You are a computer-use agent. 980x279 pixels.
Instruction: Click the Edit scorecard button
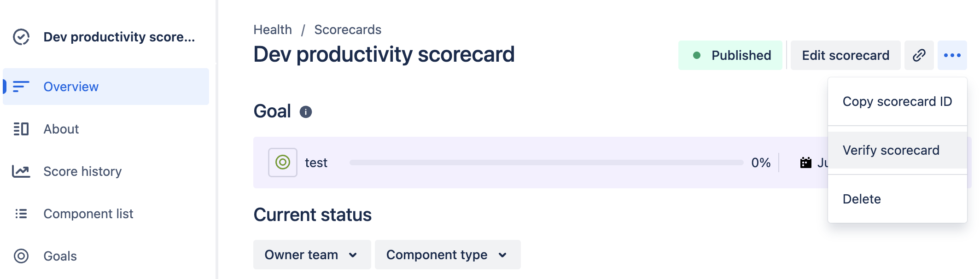tap(845, 55)
